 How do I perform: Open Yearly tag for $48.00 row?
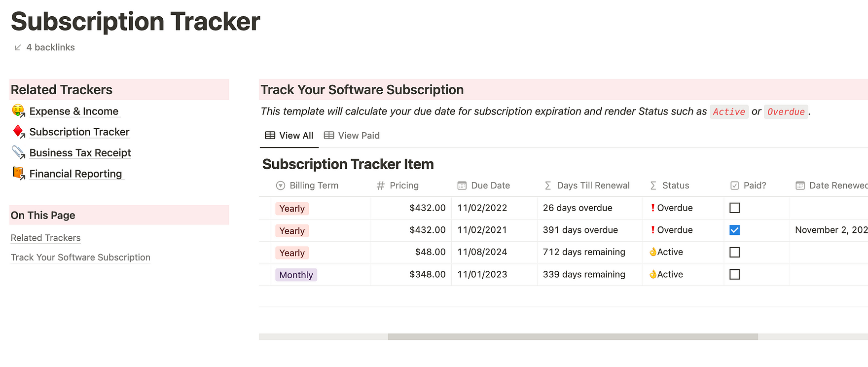tap(292, 253)
